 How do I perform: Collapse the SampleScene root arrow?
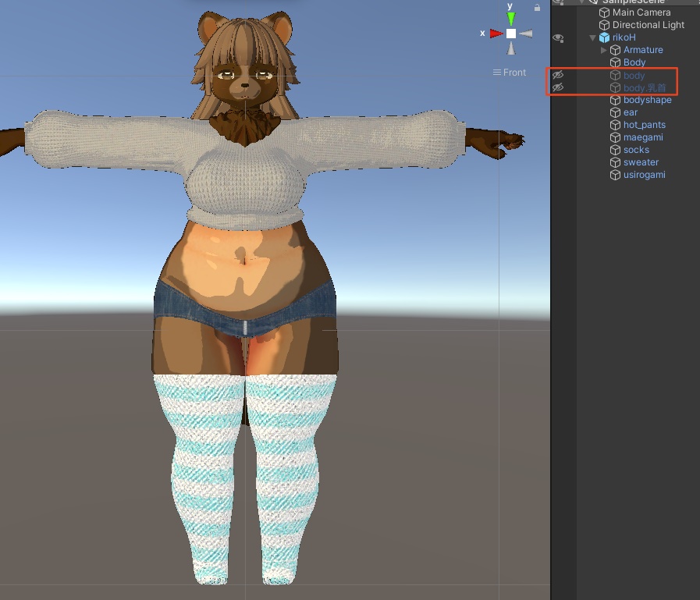coord(581,2)
